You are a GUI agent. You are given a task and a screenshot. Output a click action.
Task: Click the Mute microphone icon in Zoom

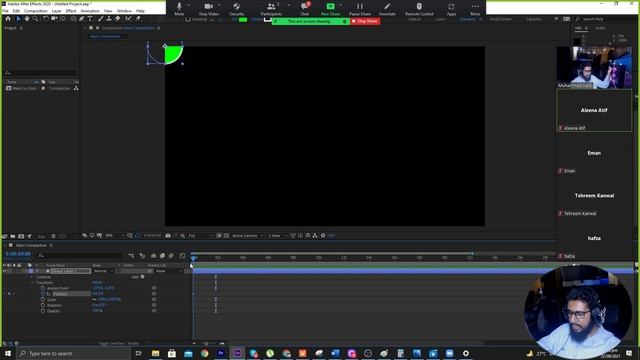pyautogui.click(x=179, y=7)
